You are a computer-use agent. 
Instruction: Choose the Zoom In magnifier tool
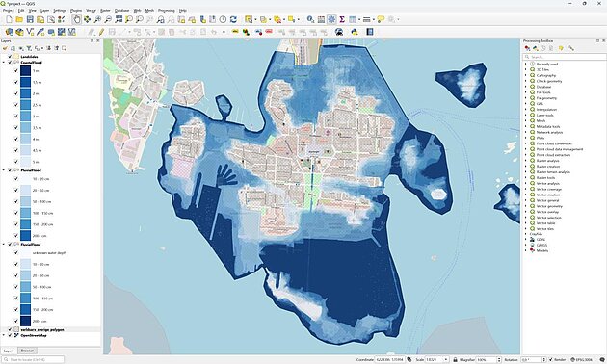[x=97, y=19]
